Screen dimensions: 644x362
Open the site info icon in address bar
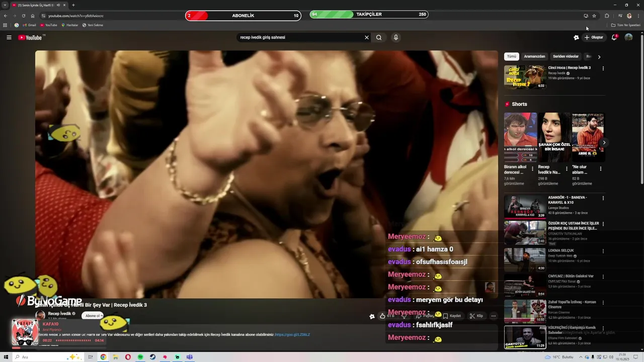(43, 16)
